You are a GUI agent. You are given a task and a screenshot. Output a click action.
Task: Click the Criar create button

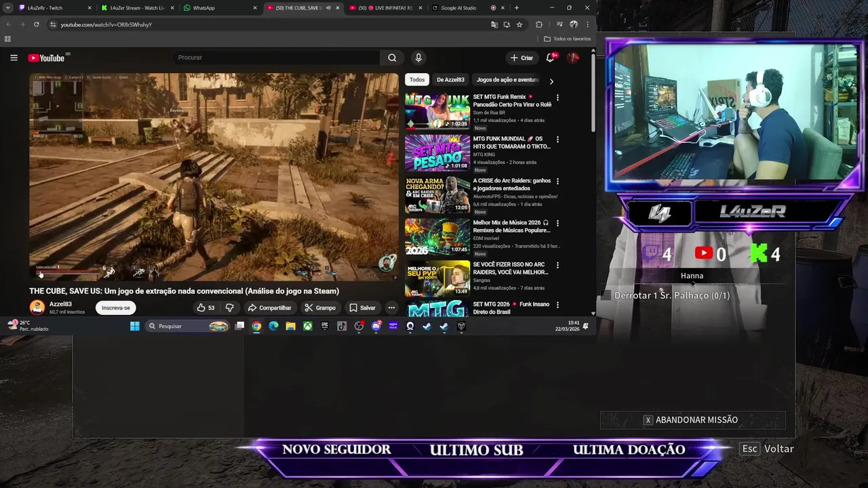[521, 58]
